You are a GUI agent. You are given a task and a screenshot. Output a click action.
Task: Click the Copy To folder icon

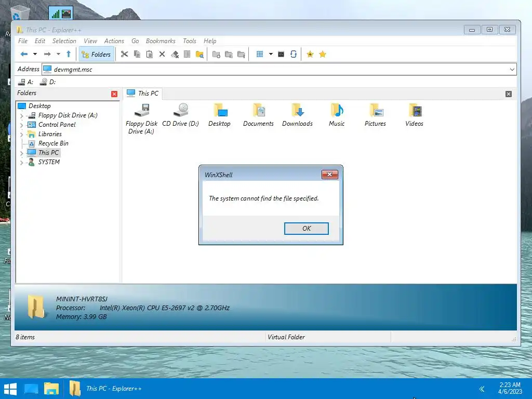tap(229, 54)
